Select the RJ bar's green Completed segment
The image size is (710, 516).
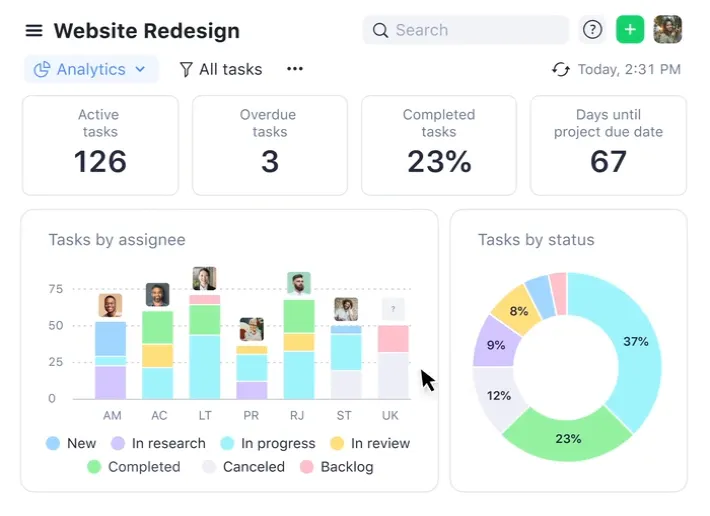coord(299,316)
